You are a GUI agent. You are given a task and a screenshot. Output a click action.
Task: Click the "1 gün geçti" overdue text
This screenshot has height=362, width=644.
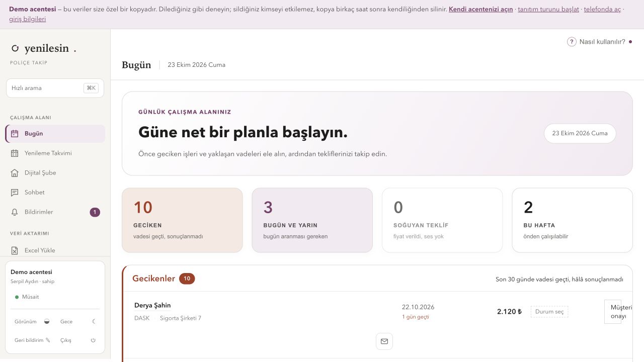tap(416, 317)
